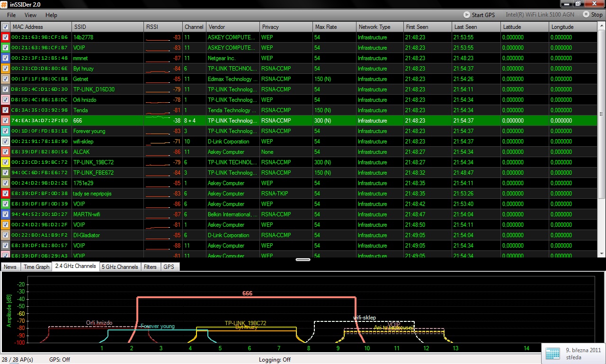The height and width of the screenshot is (364, 606).
Task: Switch to the 5 GHz Channels tab
Action: [121, 267]
